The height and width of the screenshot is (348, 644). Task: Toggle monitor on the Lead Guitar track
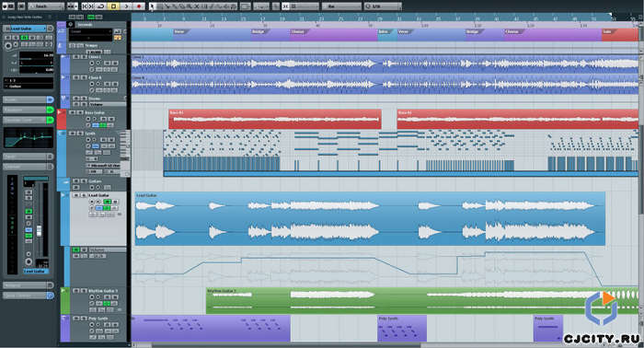pos(99,202)
